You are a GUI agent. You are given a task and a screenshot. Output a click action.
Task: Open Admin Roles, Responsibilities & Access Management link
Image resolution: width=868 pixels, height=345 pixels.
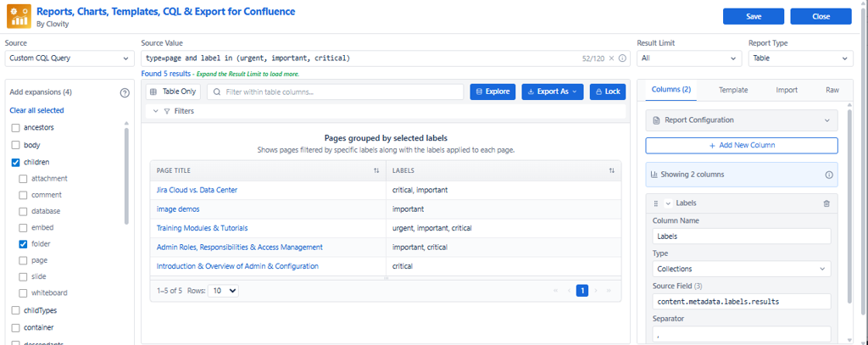[x=240, y=247]
